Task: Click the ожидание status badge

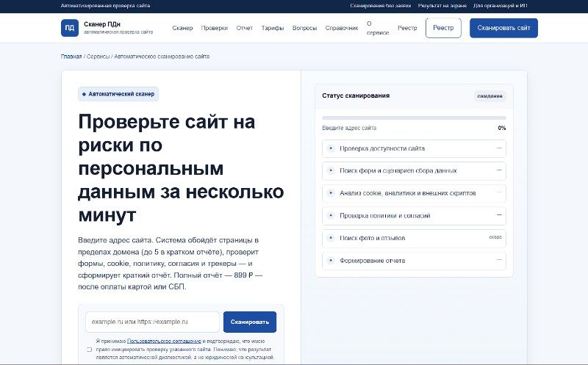Action: pos(490,96)
